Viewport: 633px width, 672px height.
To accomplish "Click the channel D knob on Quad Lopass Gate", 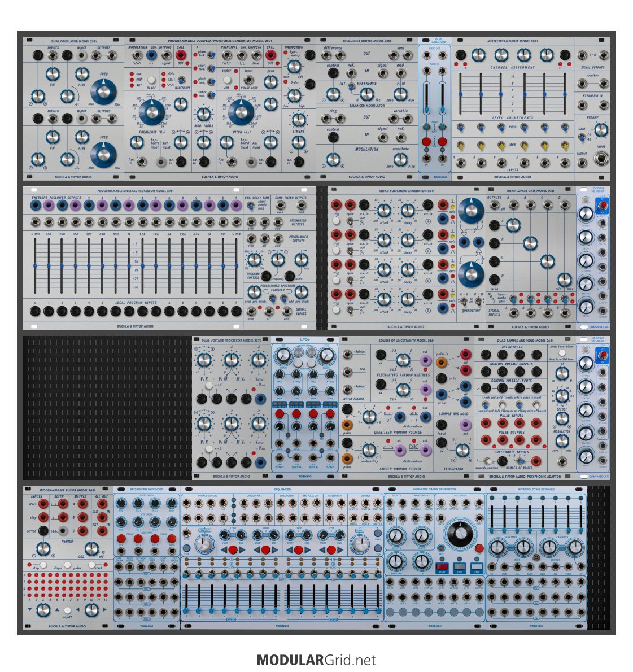I will 565,280.
